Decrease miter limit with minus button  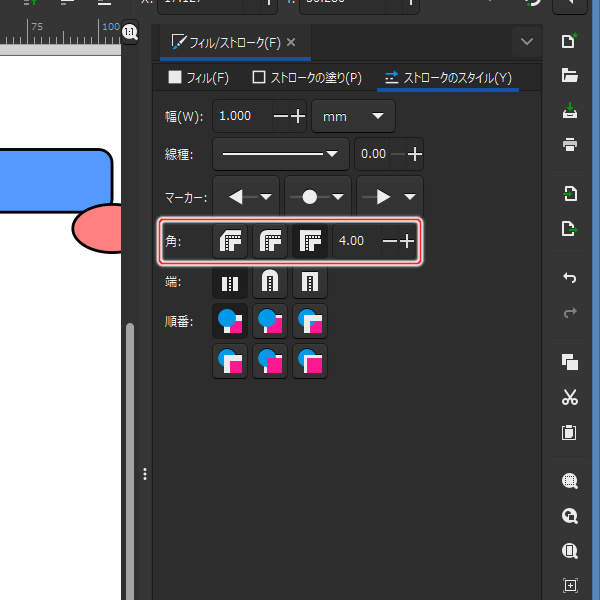pyautogui.click(x=390, y=241)
